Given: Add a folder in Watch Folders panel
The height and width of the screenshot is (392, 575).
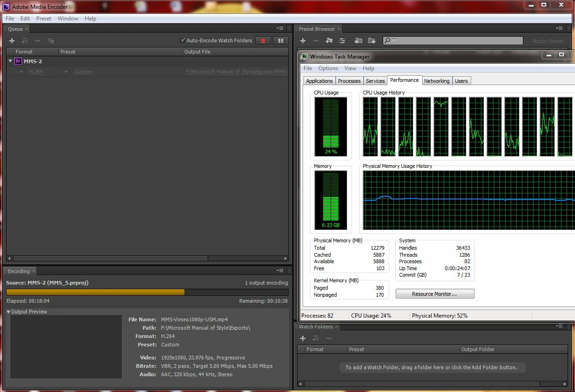Looking at the screenshot, I should coord(303,339).
